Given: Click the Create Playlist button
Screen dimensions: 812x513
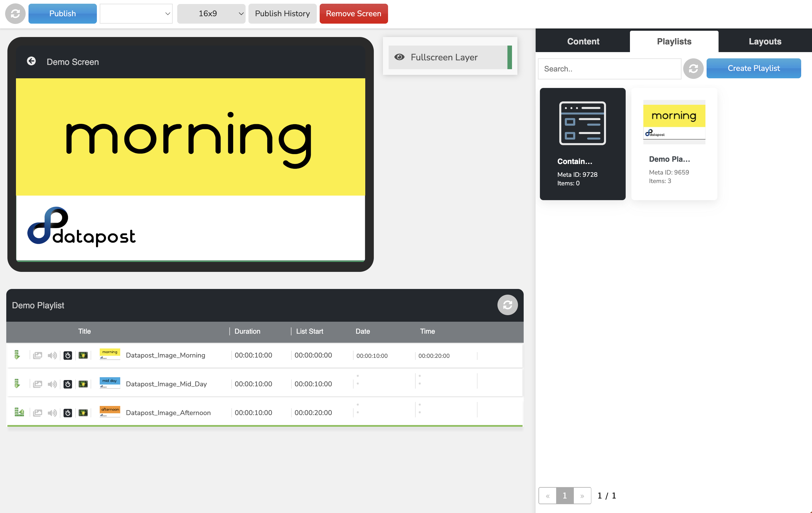Looking at the screenshot, I should point(753,68).
